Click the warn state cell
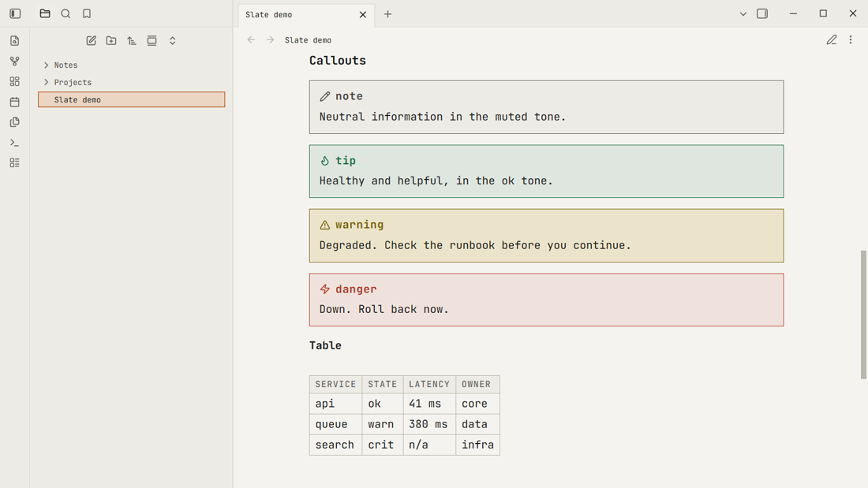868x488 pixels. (383, 424)
